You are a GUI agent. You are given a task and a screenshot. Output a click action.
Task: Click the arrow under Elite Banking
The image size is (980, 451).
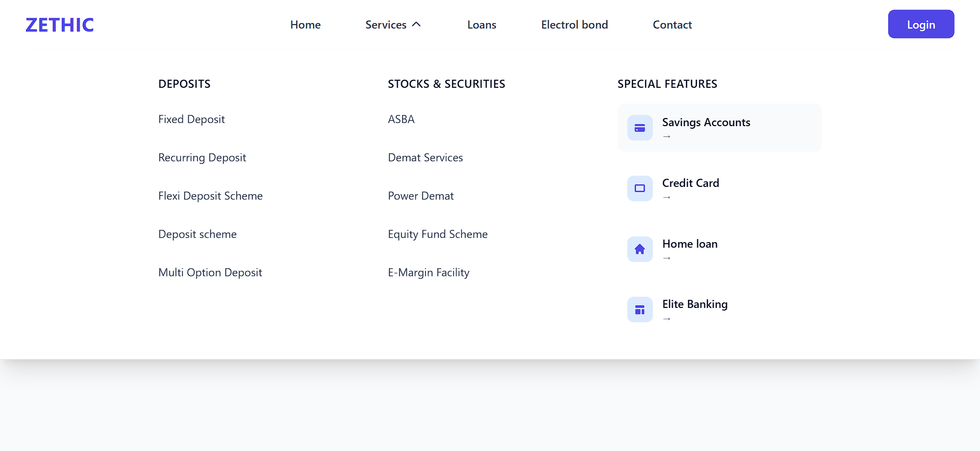tap(667, 319)
